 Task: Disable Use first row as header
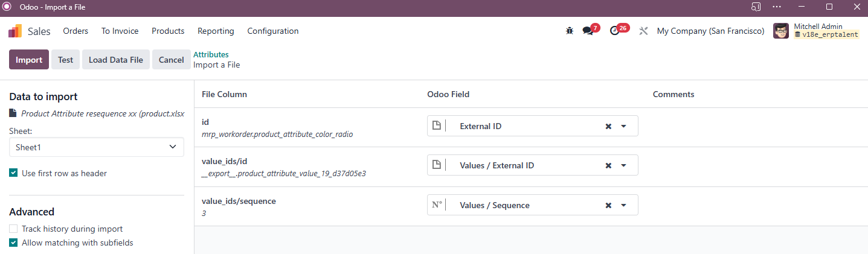tap(13, 173)
